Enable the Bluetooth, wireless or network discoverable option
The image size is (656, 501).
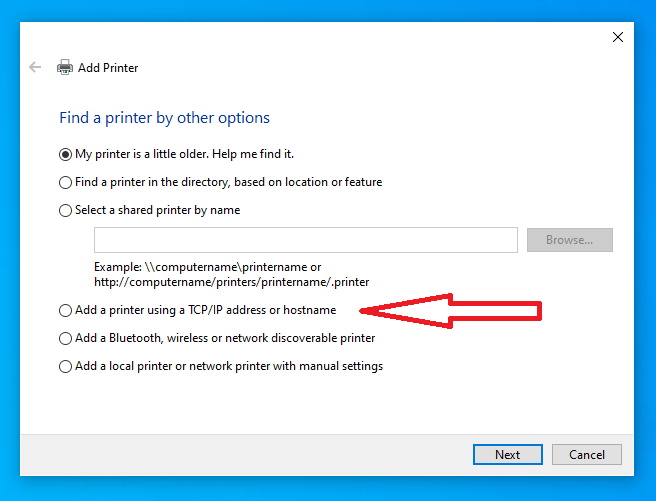click(x=66, y=338)
